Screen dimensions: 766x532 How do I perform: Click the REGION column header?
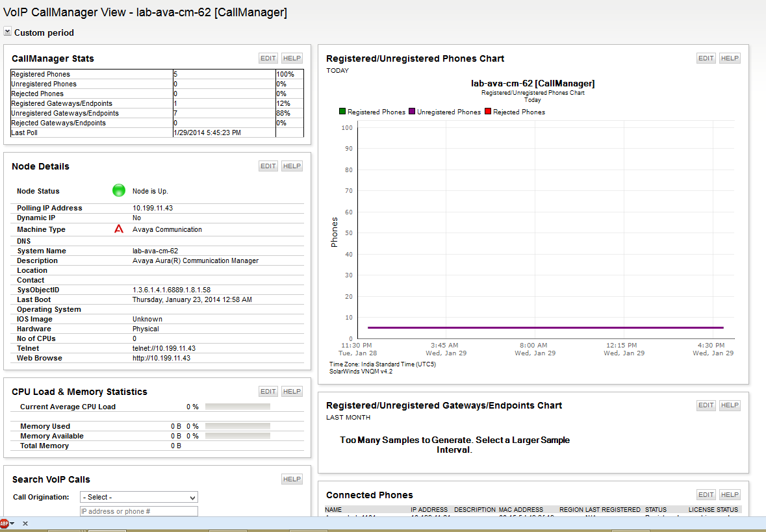tap(572, 509)
